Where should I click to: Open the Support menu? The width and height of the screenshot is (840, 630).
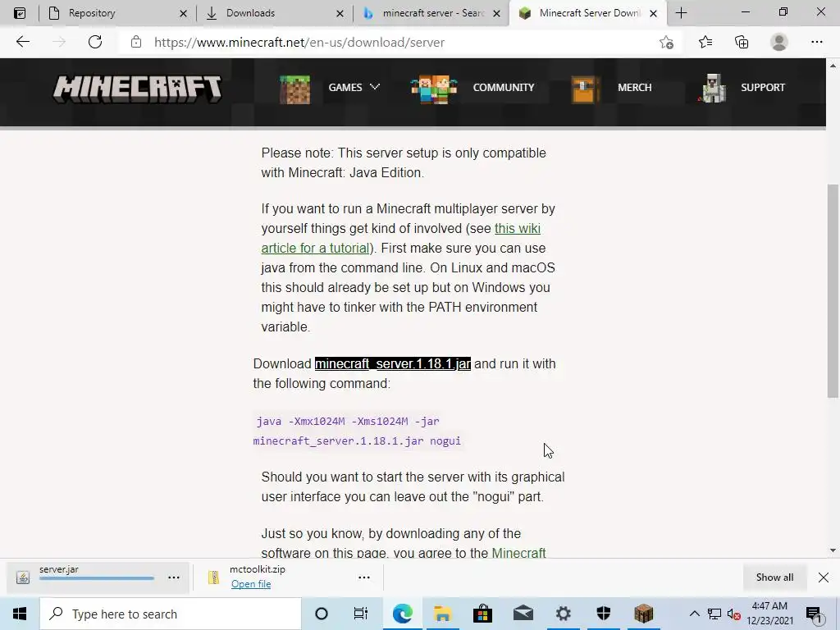tap(762, 87)
